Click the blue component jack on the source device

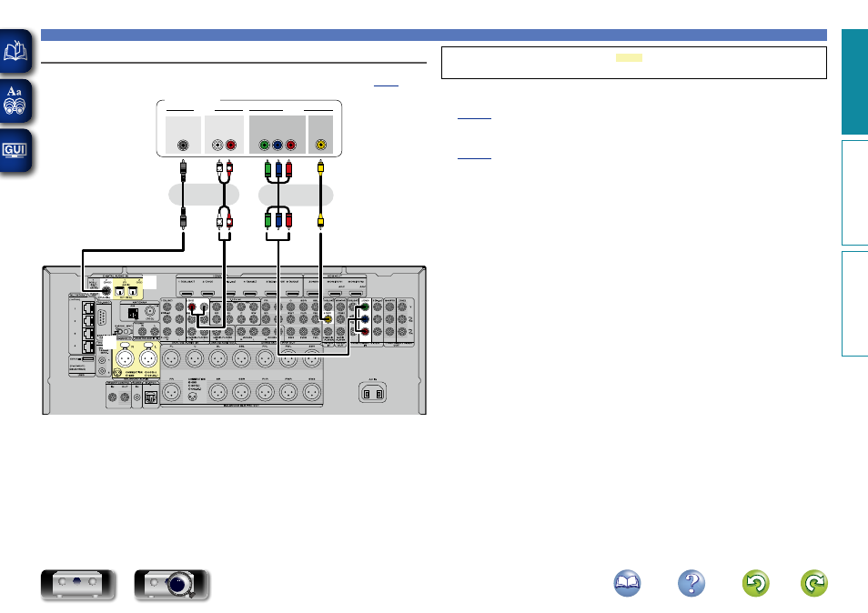[278, 146]
